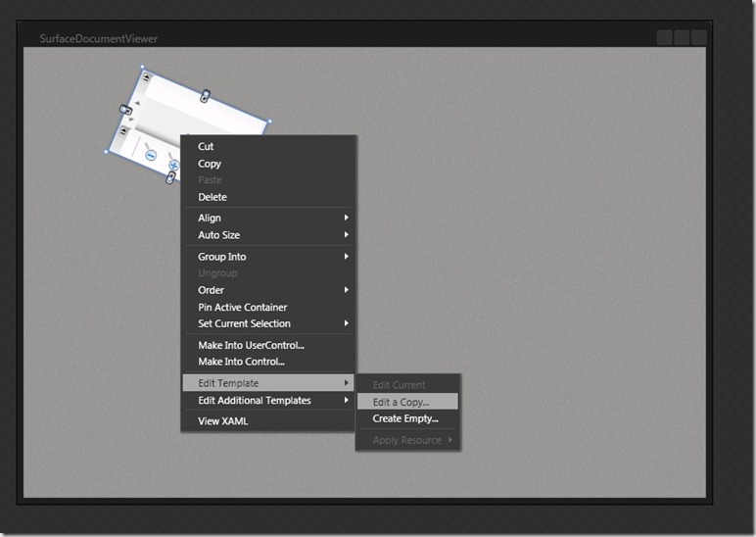Click the lock handle on the control's left edge
The image size is (756, 537).
pyautogui.click(x=124, y=109)
